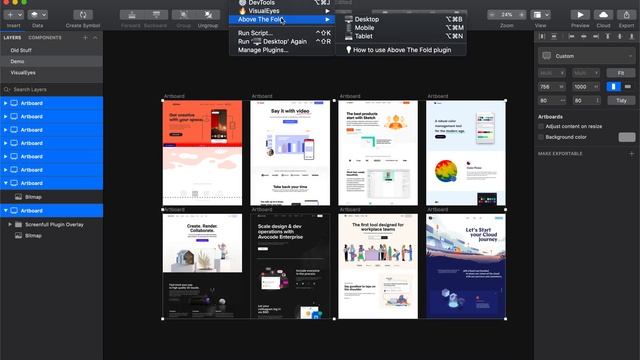Screen dimensions: 640x360
Task: Open the Insert dropdown arrow
Action: pyautogui.click(x=20, y=15)
